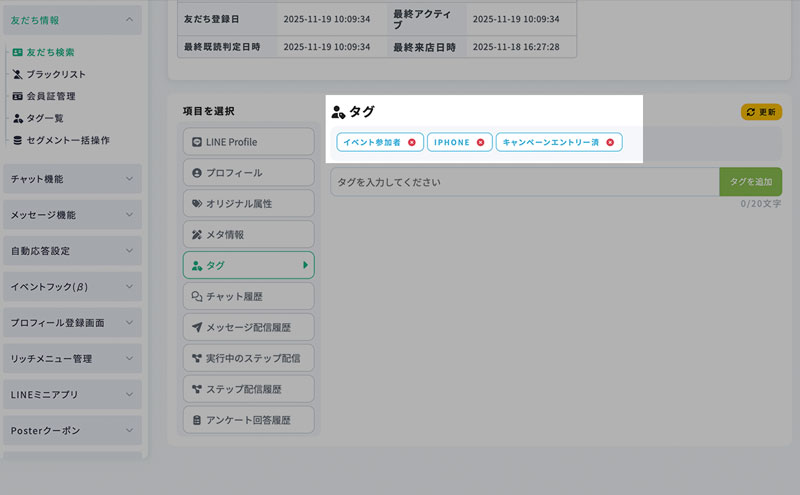Select the アンケート回答履歴 tab
The width and height of the screenshot is (800, 495).
248,419
